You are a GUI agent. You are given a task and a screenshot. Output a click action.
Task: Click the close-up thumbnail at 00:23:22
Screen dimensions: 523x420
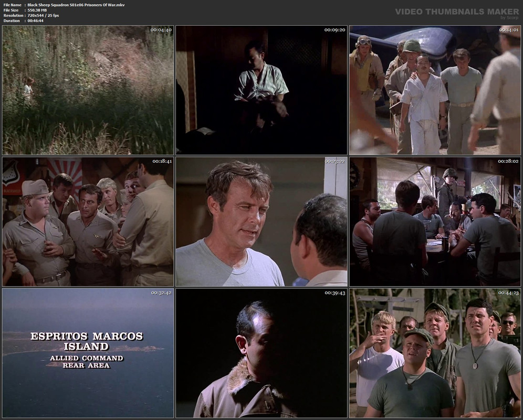(x=261, y=222)
